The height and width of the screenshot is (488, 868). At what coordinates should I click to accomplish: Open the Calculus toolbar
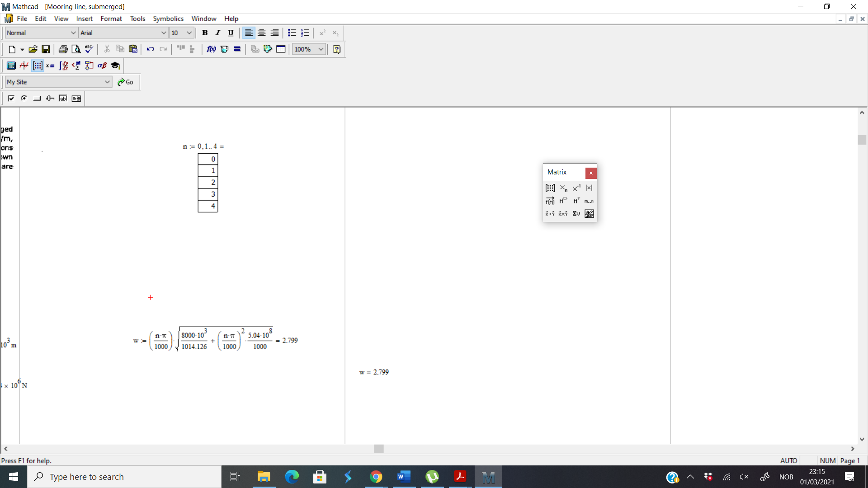click(63, 66)
